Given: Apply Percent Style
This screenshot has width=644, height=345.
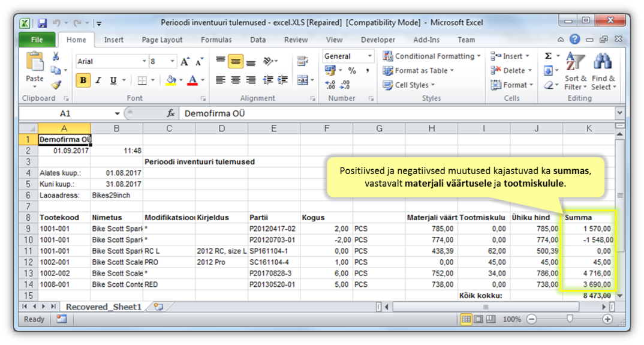Looking at the screenshot, I should pos(352,70).
